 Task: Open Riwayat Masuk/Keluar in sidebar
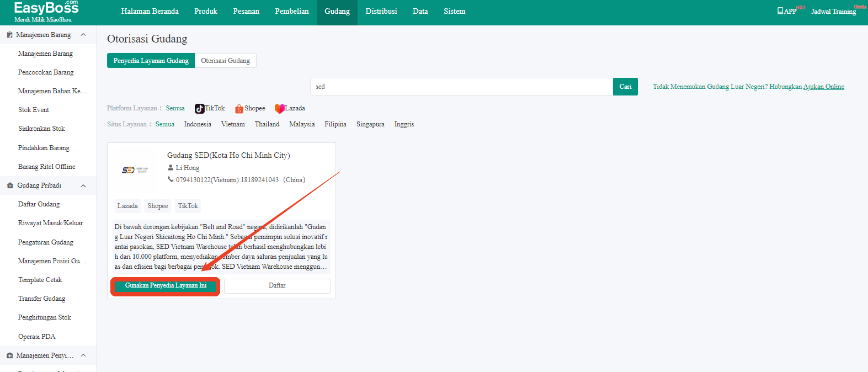[x=51, y=223]
